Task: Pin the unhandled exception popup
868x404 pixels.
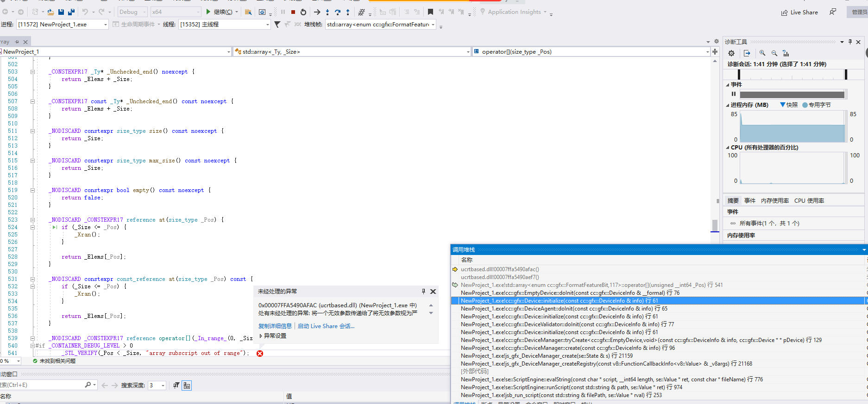Action: (423, 291)
